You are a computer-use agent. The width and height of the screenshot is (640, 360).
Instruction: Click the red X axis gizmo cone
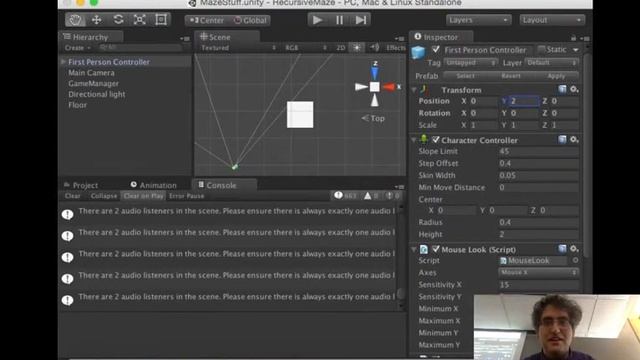coord(389,87)
